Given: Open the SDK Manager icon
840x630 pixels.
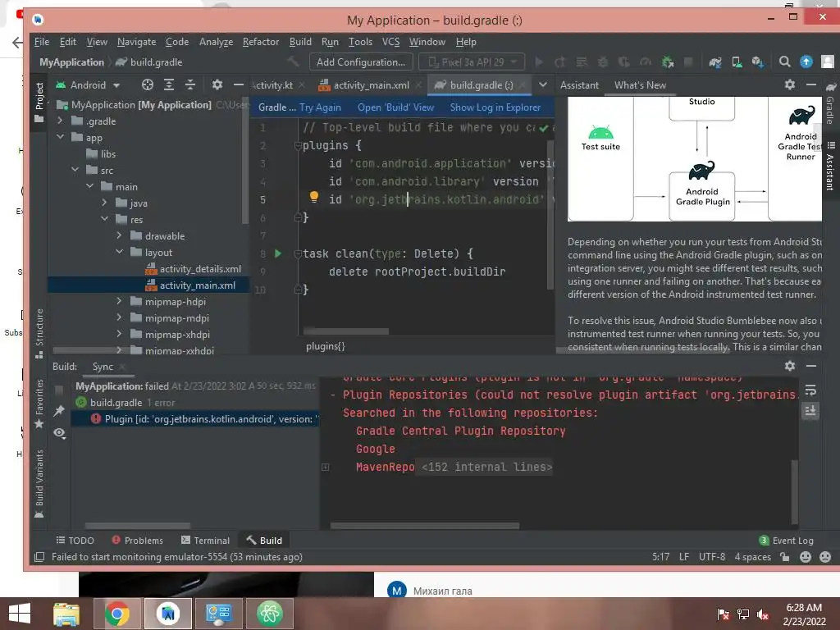Looking at the screenshot, I should point(757,62).
